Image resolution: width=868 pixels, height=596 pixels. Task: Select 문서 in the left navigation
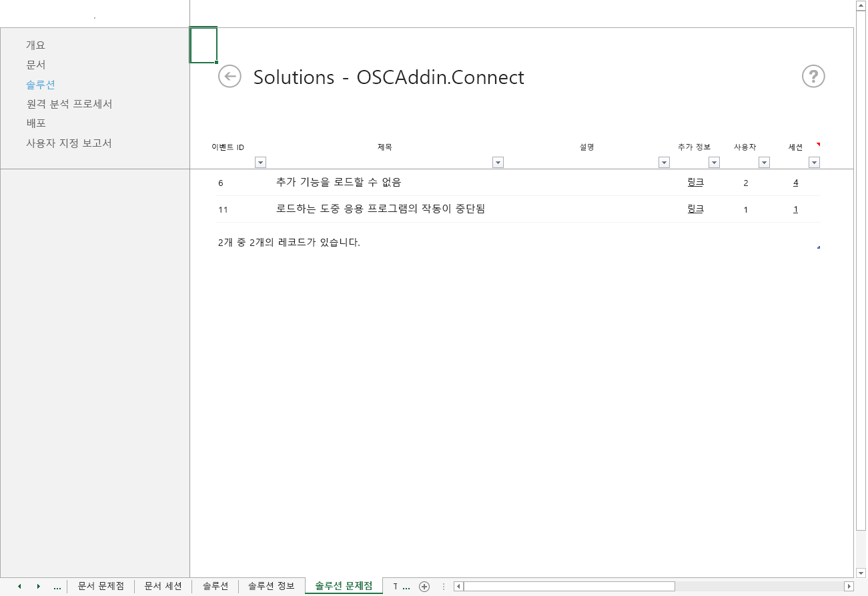(x=35, y=65)
